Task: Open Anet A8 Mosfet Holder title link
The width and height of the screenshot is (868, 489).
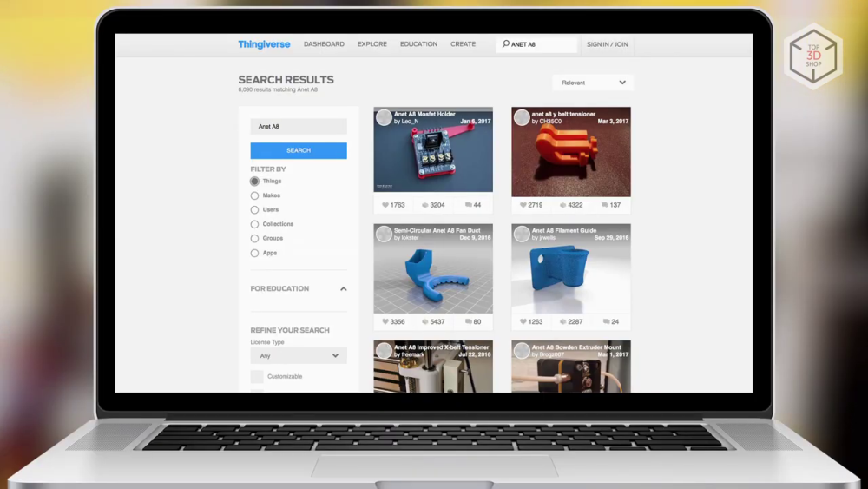Action: tap(424, 114)
